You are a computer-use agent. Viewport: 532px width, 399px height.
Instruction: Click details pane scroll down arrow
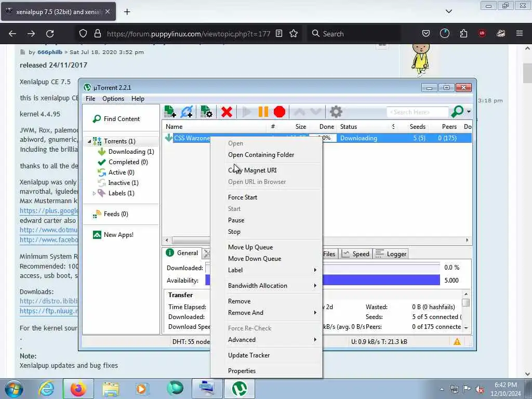466,328
